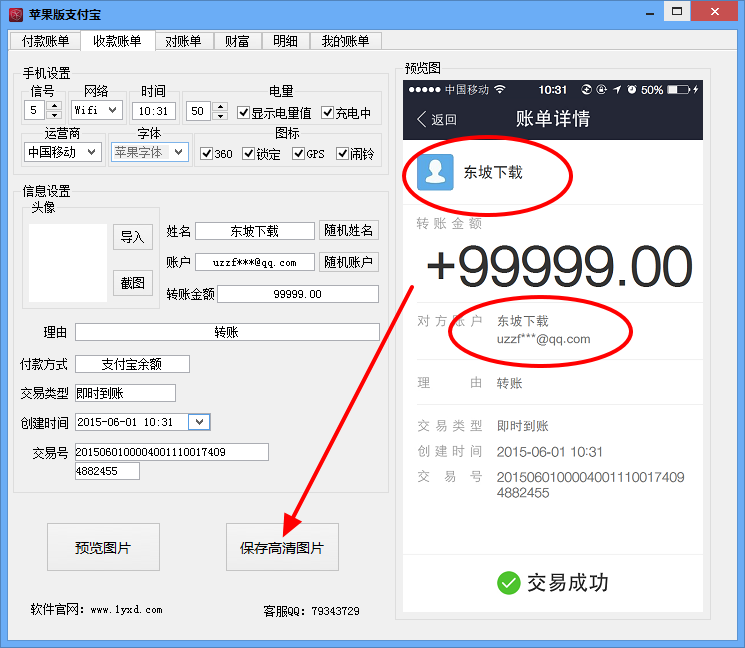Switch to the 付款账单 tab
This screenshot has width=745, height=648.
point(45,41)
